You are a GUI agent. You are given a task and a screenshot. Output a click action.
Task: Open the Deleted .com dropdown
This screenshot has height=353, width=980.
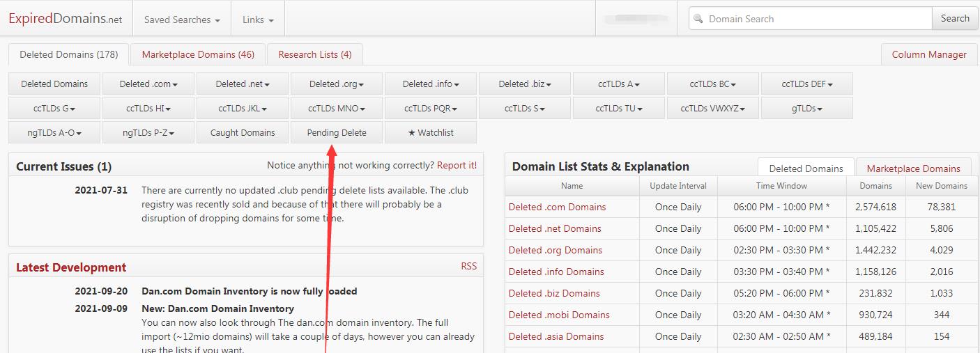click(148, 84)
